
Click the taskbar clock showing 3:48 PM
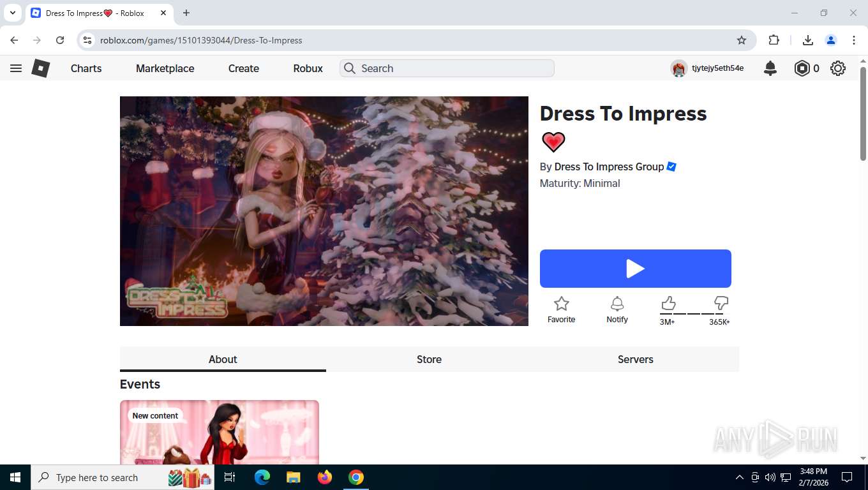coord(813,477)
